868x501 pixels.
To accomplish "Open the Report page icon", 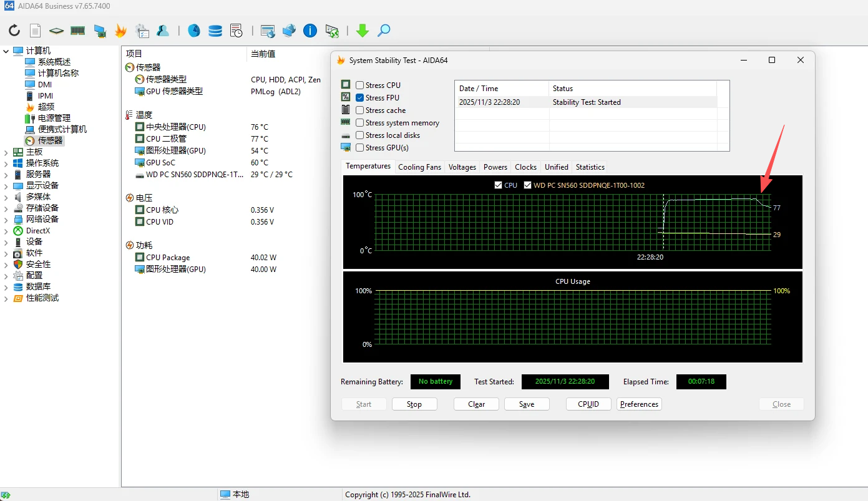I will point(36,31).
